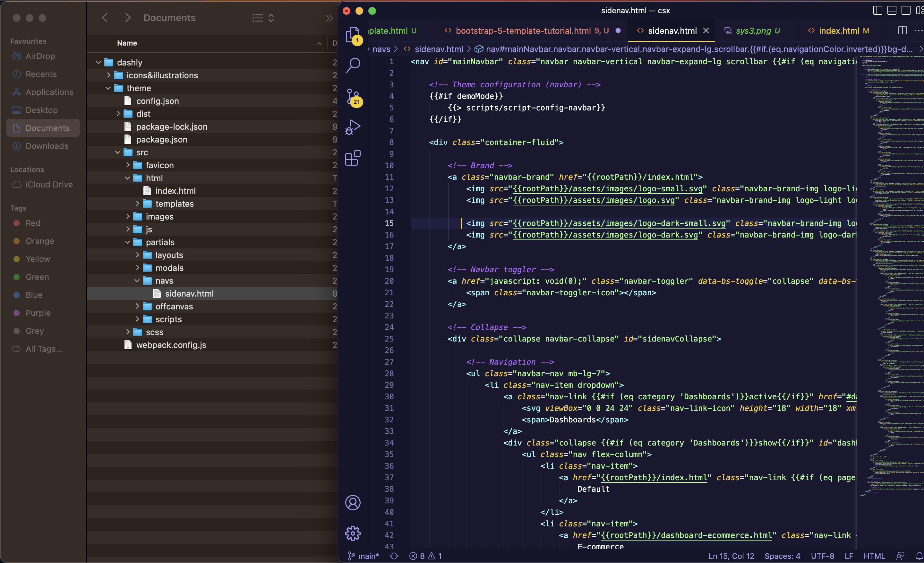
Task: Select AirDrop in Finder sidebar
Action: [40, 56]
